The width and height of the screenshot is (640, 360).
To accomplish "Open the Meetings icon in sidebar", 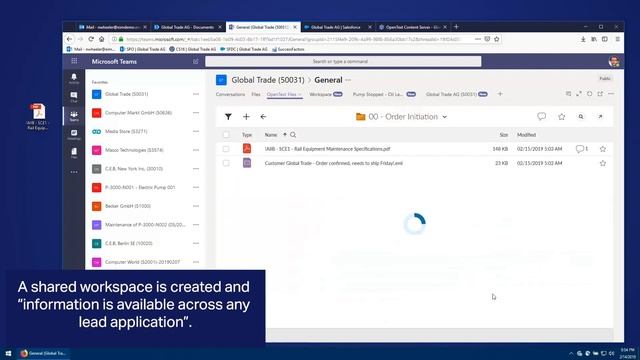I will (x=74, y=135).
